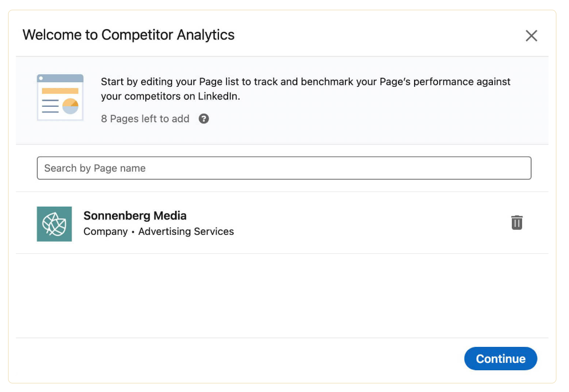569x392 pixels.
Task: Click "8 Pages left to add" text
Action: point(145,119)
